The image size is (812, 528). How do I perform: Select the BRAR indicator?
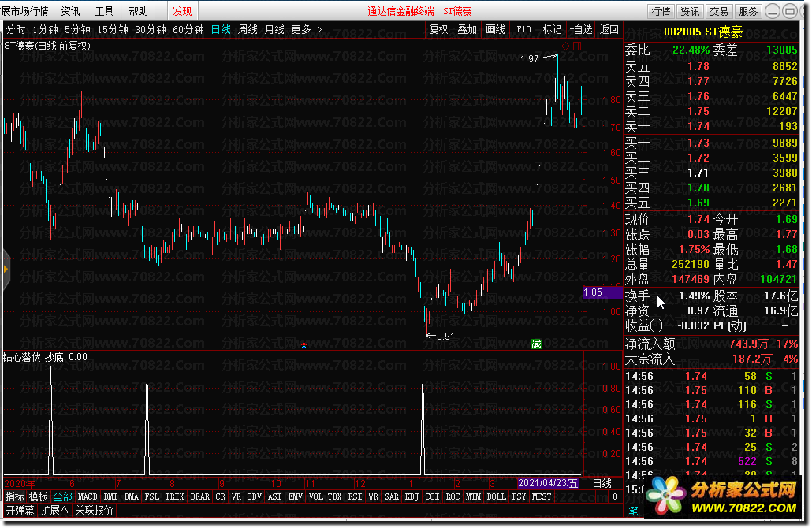[x=200, y=497]
